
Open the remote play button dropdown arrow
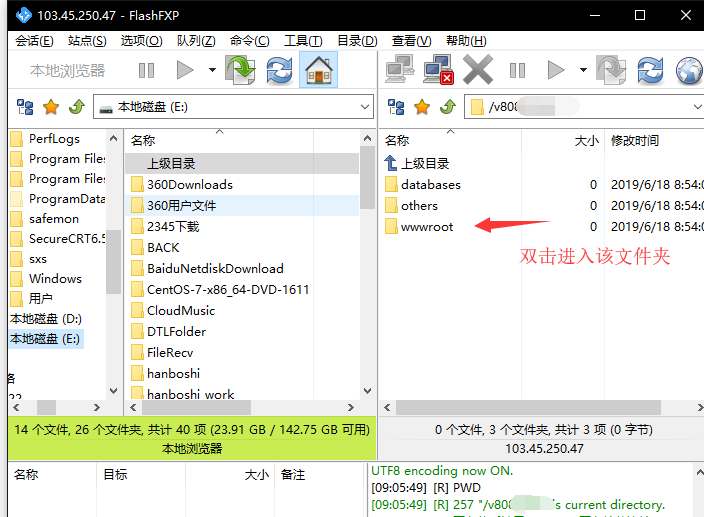(x=583, y=70)
